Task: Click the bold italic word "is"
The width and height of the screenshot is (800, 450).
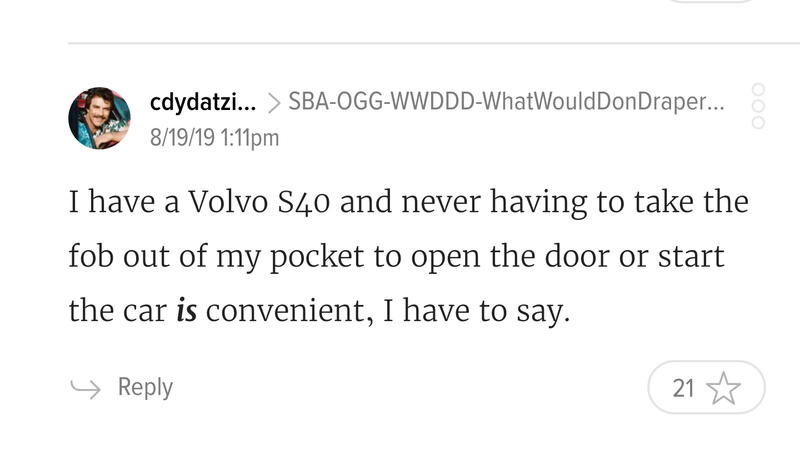Action: 186,310
